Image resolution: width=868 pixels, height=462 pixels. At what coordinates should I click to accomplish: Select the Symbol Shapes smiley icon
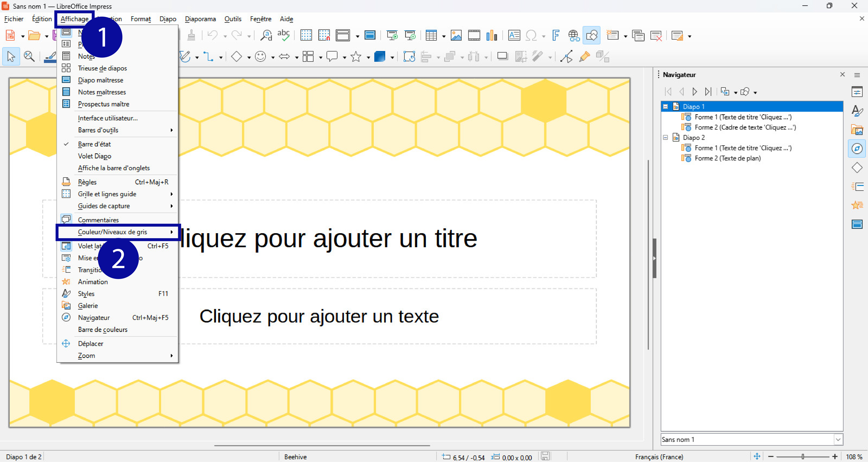(x=260, y=57)
